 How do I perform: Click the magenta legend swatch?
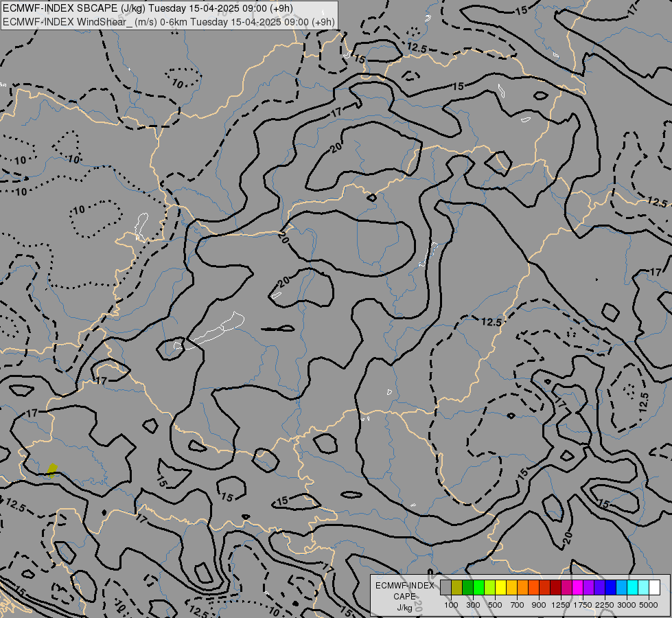click(578, 588)
